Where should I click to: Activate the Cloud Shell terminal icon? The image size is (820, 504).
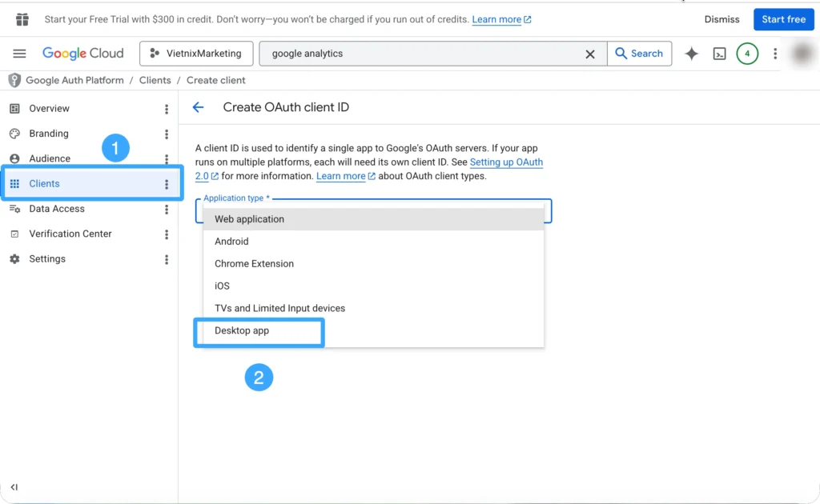pos(719,54)
